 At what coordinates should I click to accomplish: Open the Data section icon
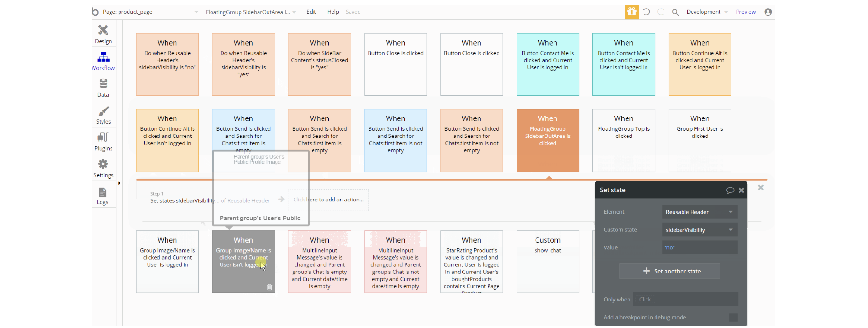103,88
